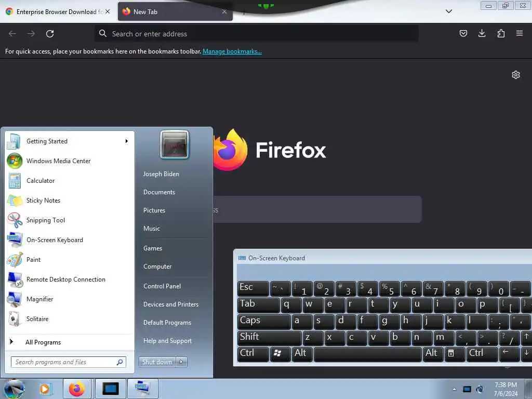This screenshot has width=532, height=399.
Task: Toggle the Caps key on On-Screen Keyboard
Action: [x=264, y=321]
